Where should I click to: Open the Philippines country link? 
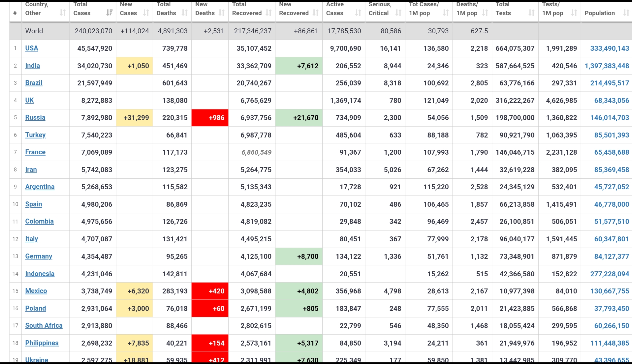point(42,343)
